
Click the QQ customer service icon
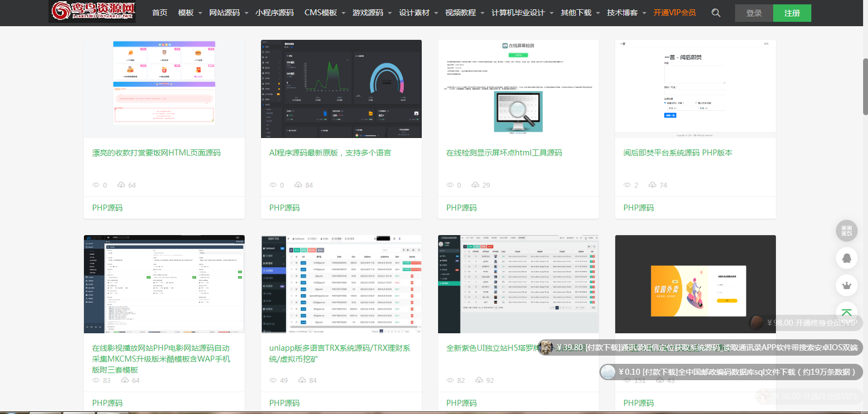847,258
